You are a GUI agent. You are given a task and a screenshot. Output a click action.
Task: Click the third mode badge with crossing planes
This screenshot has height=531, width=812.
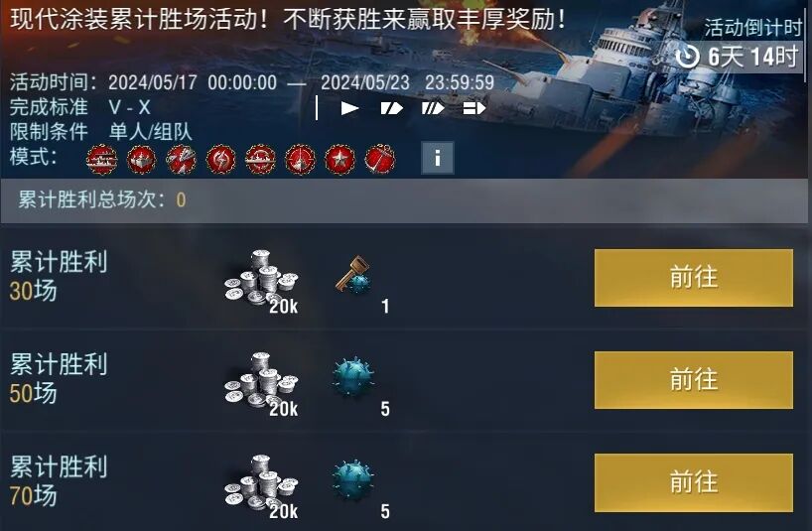(181, 160)
